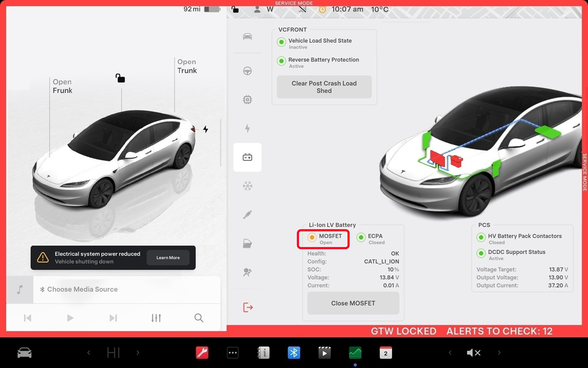This screenshot has width=588, height=368.
Task: Click the HV Battery Pack Contactors indicator
Action: 481,237
